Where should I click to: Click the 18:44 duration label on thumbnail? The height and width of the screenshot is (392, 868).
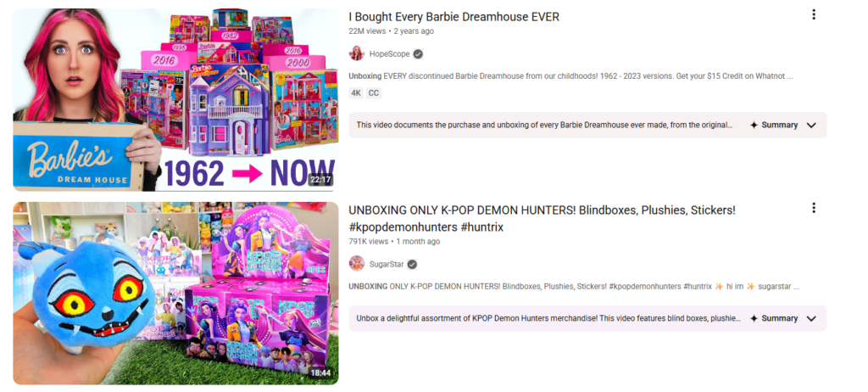pyautogui.click(x=320, y=373)
